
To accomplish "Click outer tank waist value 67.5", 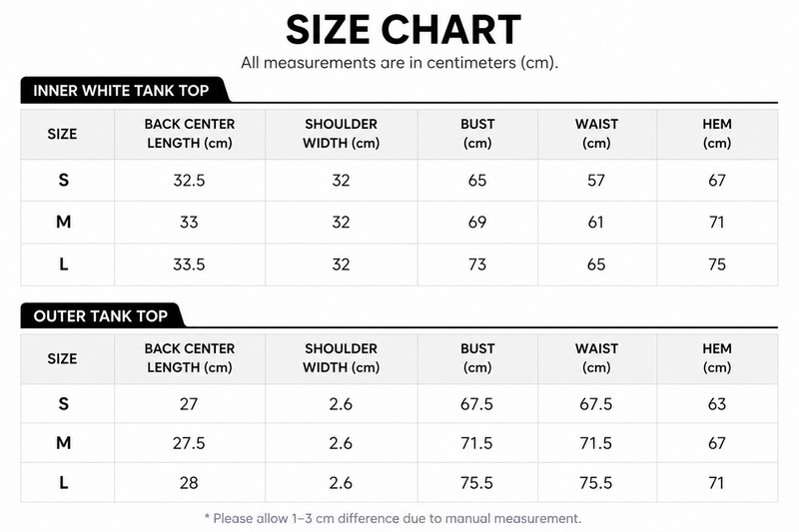I will coord(596,403).
